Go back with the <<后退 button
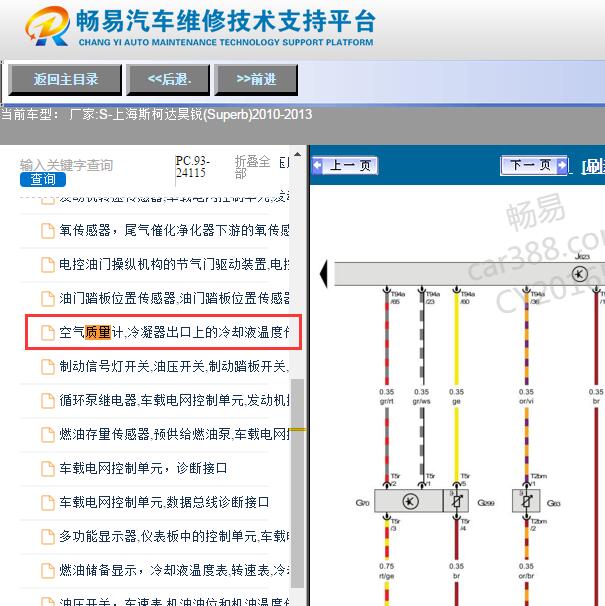Screen dimensions: 605x606 [168, 80]
